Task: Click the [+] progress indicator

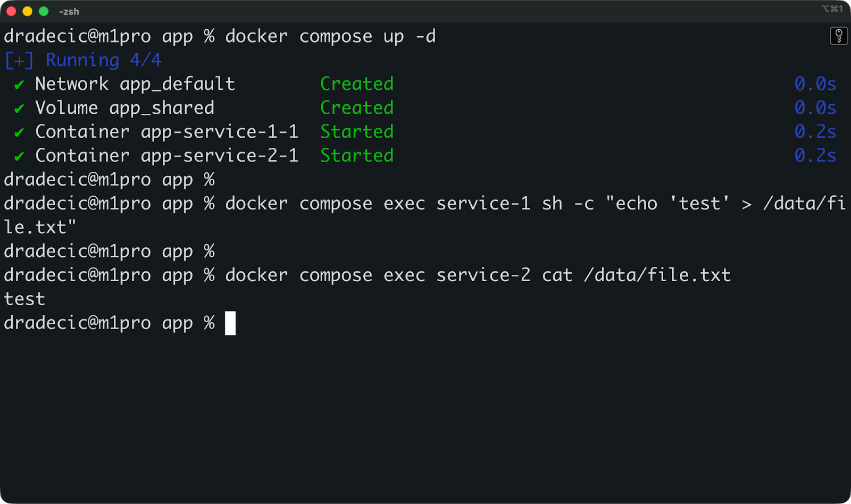Action: (x=19, y=61)
